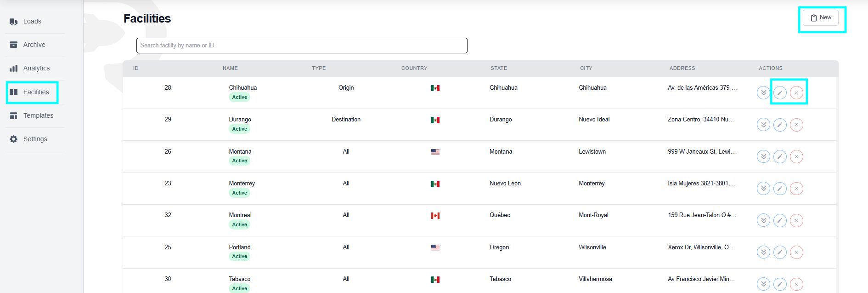Click the NAME column header
Screen dimensions: 868x293
pos(230,68)
